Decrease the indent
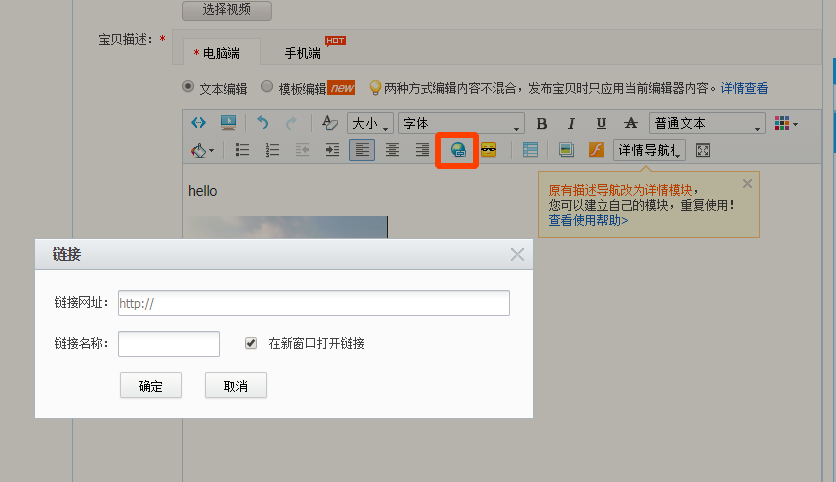Screen dimensions: 836x482 302,150
